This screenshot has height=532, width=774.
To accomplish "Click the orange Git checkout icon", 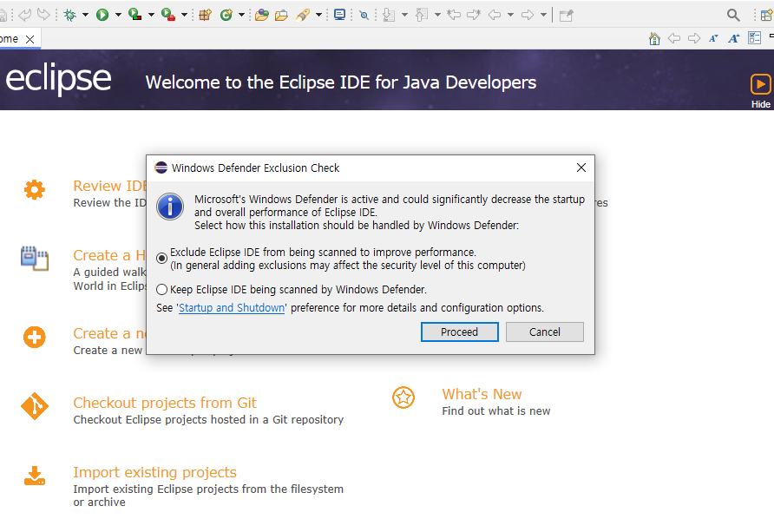I will click(x=35, y=406).
